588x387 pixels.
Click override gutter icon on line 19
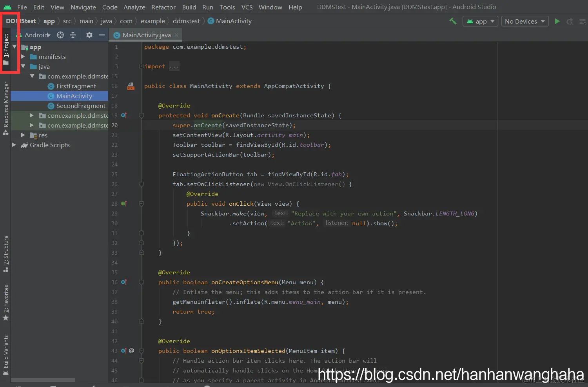point(124,115)
